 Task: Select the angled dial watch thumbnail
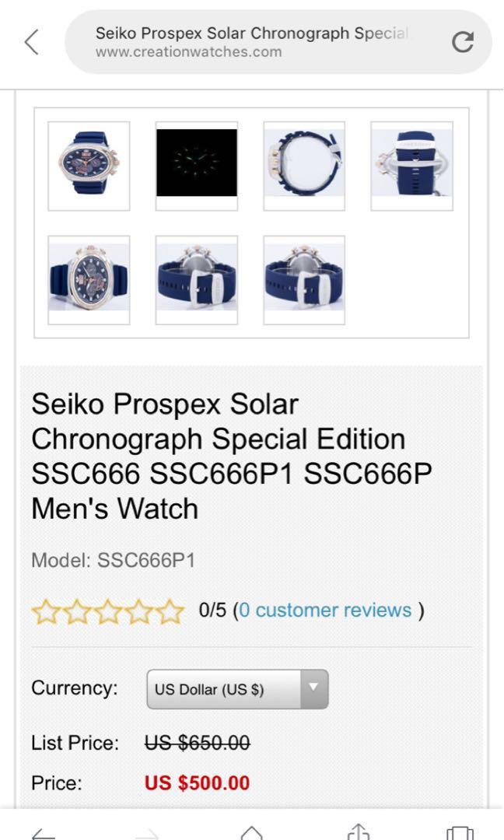[89, 280]
